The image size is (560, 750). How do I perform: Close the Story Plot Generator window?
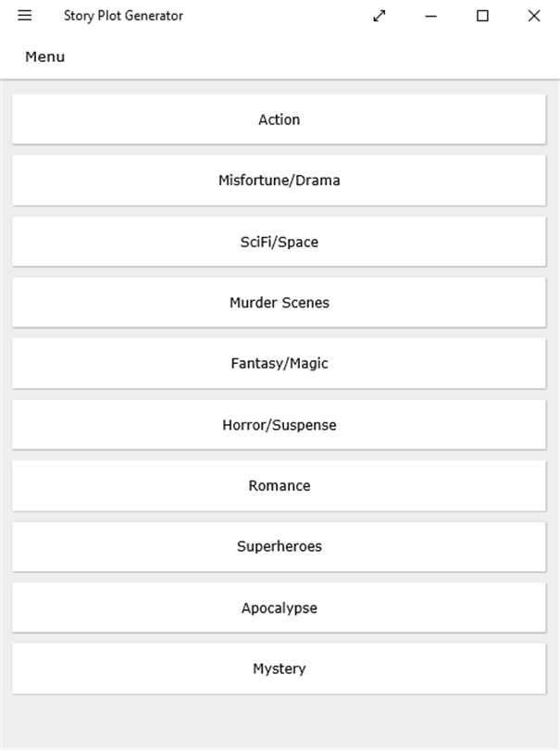(x=534, y=16)
